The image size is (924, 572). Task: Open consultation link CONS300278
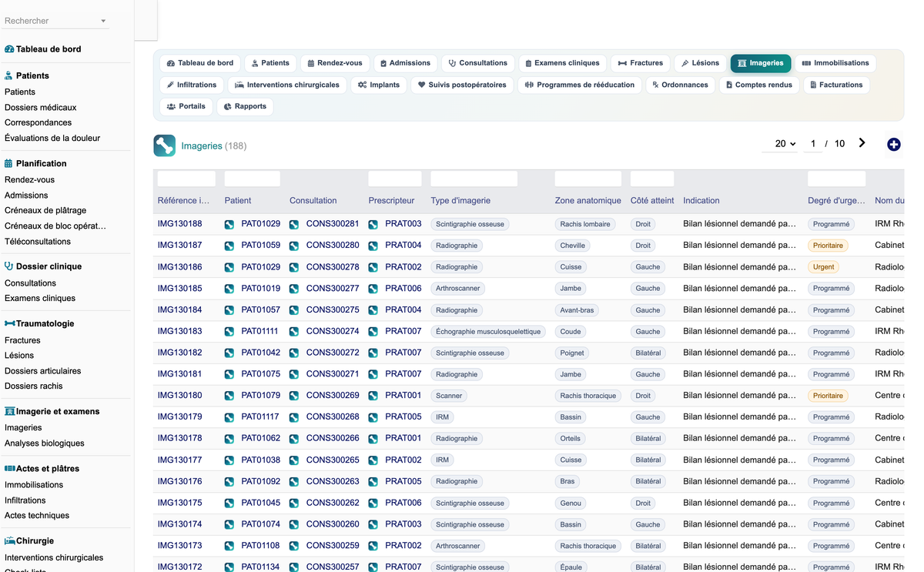point(333,267)
